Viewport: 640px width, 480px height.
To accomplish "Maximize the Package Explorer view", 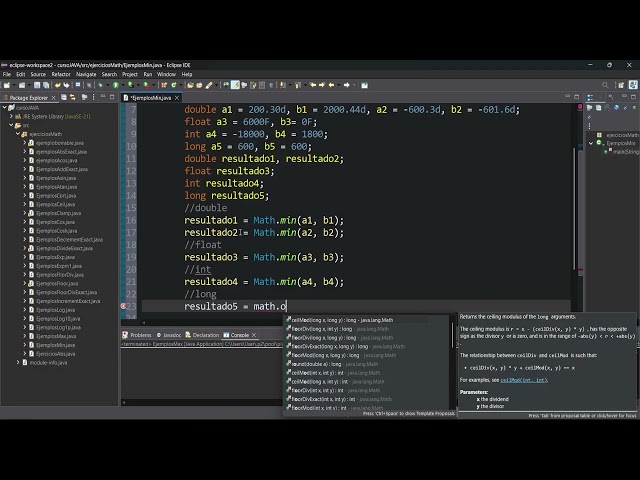I will pos(112,97).
